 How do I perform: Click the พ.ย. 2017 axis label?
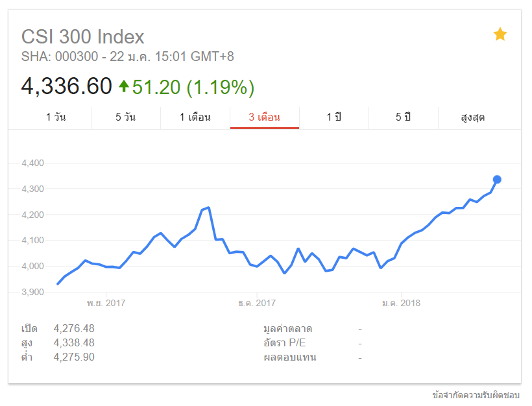106,303
